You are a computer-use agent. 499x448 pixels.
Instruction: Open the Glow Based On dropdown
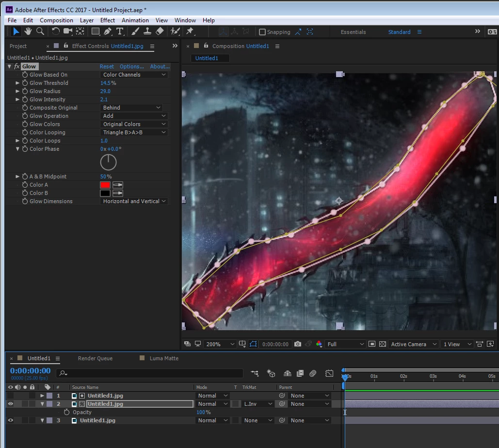coord(134,75)
